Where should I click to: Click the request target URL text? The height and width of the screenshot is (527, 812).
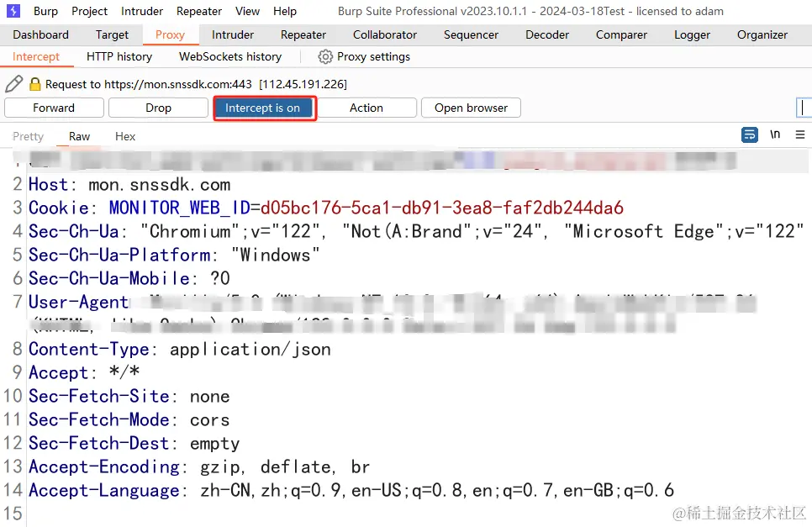tap(178, 84)
